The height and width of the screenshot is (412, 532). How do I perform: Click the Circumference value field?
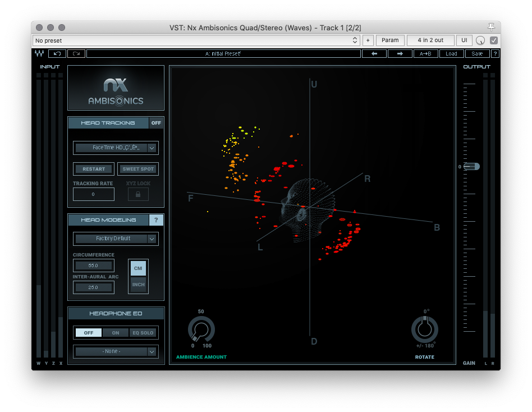(93, 265)
